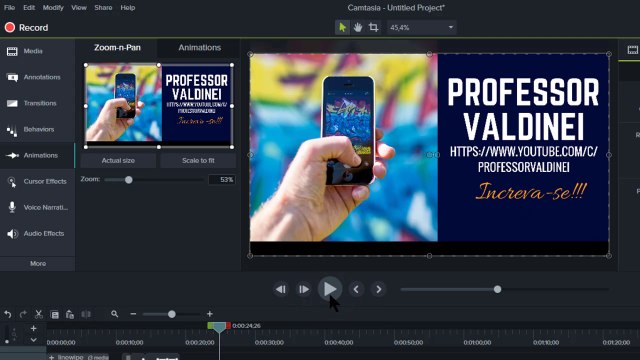
Task: Open the Voice Narration panel
Action: click(38, 207)
